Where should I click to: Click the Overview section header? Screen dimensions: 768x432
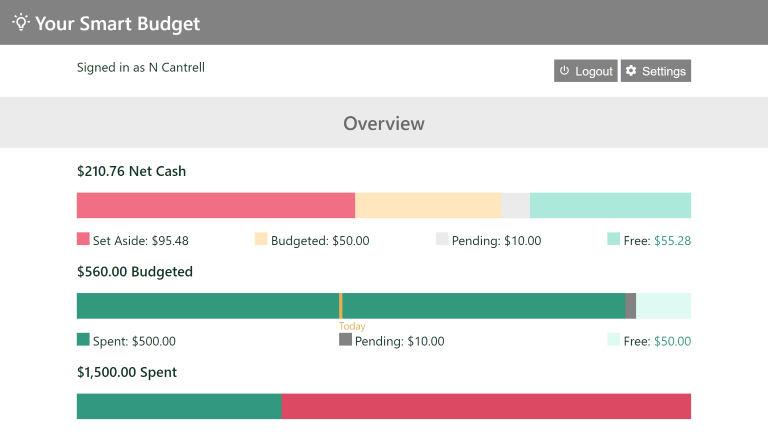[384, 124]
